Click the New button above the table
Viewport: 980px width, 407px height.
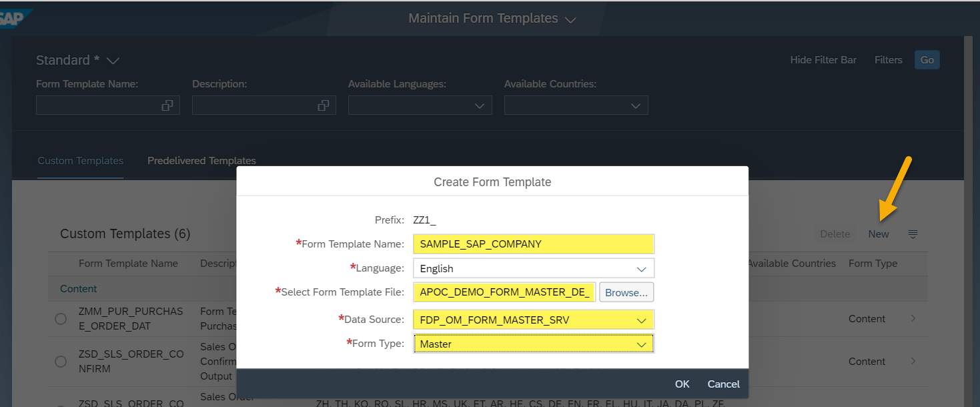coord(879,234)
